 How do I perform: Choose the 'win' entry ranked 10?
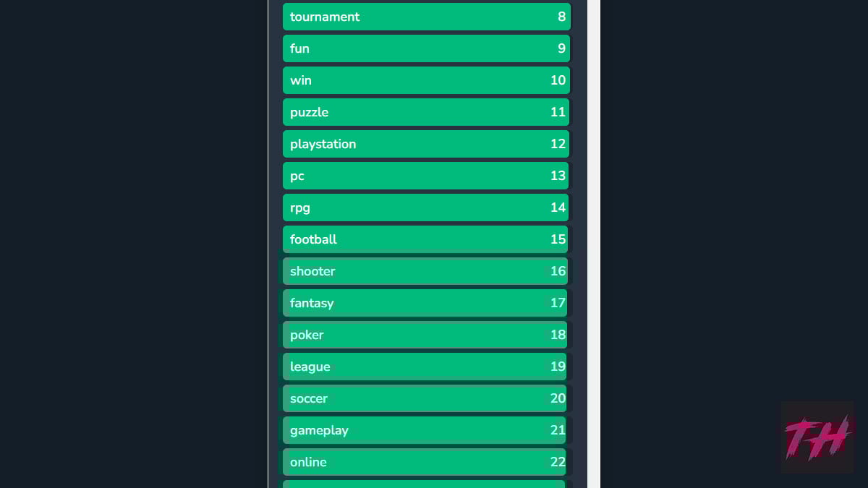click(426, 80)
